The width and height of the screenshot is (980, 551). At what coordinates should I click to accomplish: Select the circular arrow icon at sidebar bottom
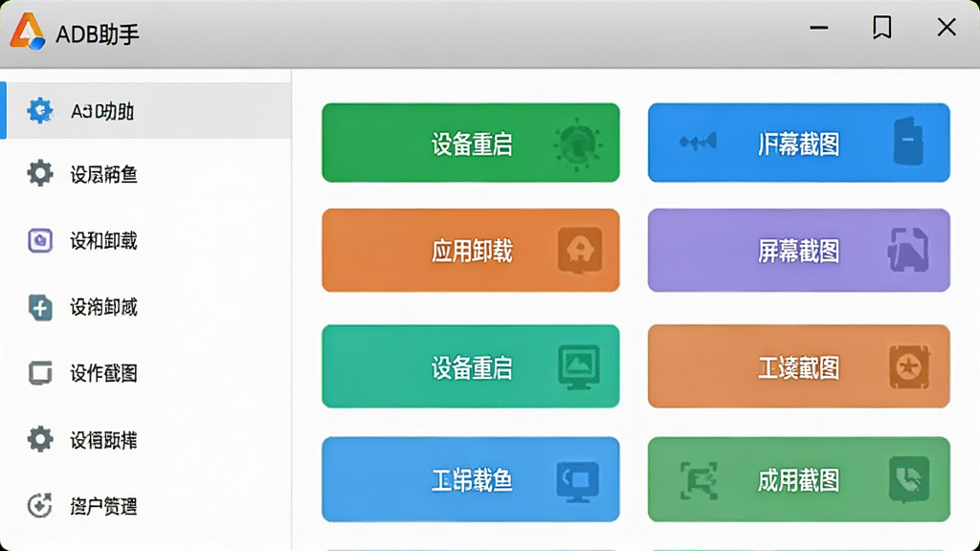(x=39, y=505)
